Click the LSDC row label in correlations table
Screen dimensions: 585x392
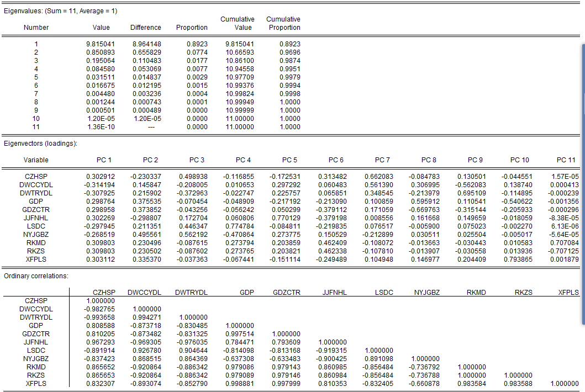(36, 351)
